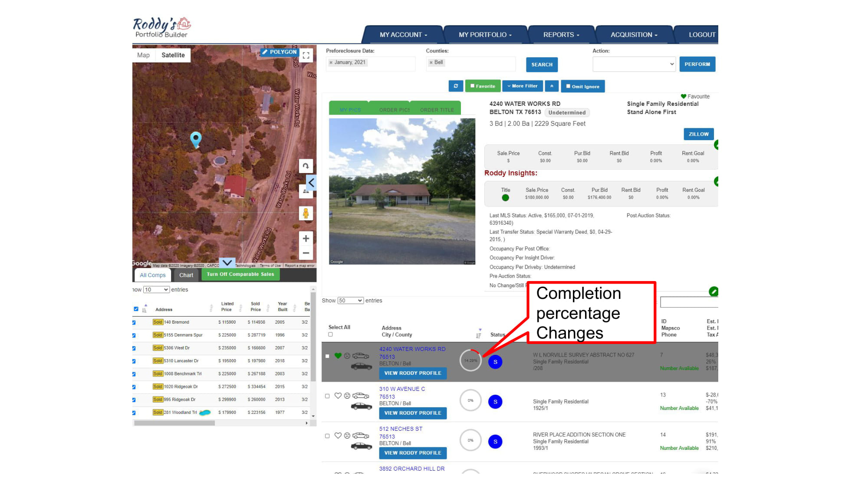Click the black car icon for 310 W Avenue C
The width and height of the screenshot is (868, 488).
pyautogui.click(x=361, y=406)
